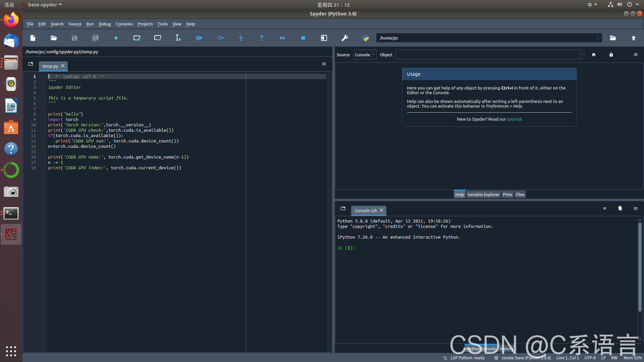Open the Debug menu item
Screen dimensions: 644x362
[104, 24]
